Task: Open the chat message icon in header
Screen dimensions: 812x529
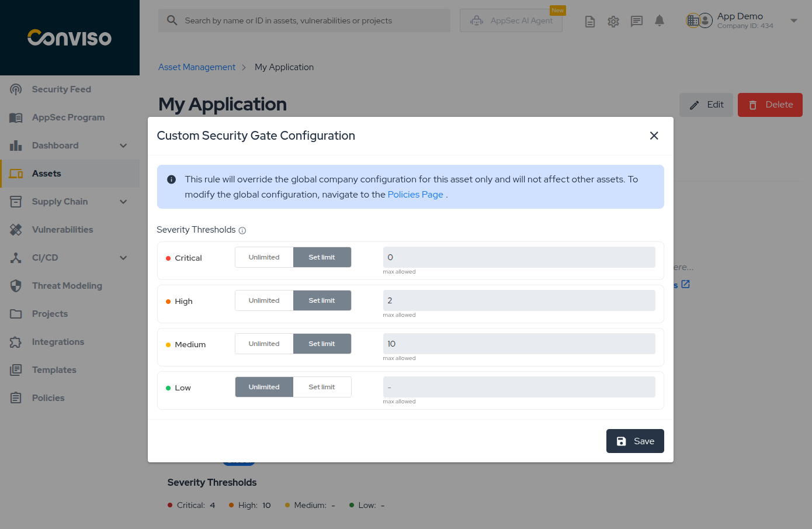Action: coord(636,22)
